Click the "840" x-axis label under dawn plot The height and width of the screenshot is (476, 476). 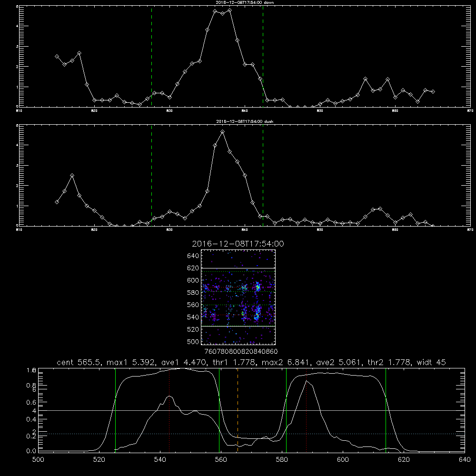pyautogui.click(x=245, y=111)
